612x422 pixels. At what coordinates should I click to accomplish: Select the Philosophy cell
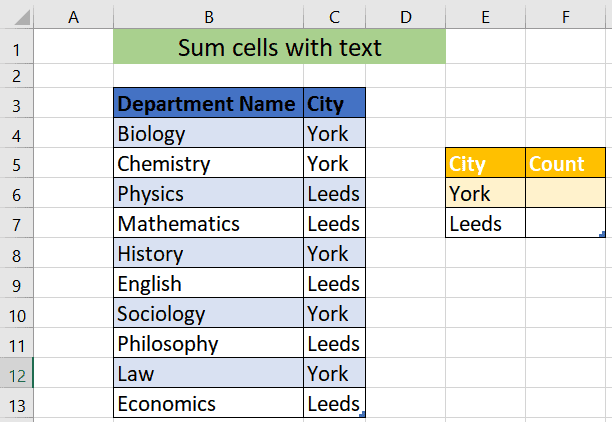[208, 343]
